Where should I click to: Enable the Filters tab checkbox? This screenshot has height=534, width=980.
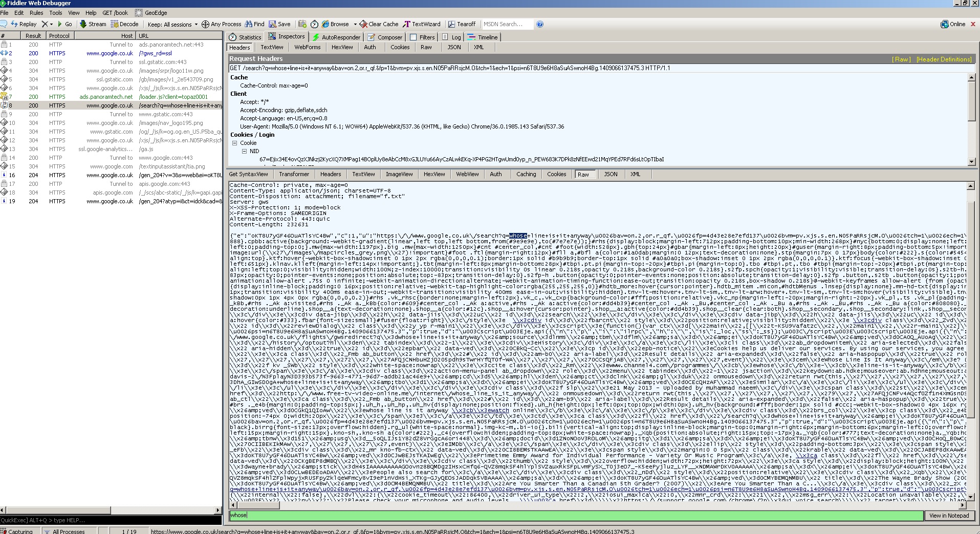coord(413,37)
